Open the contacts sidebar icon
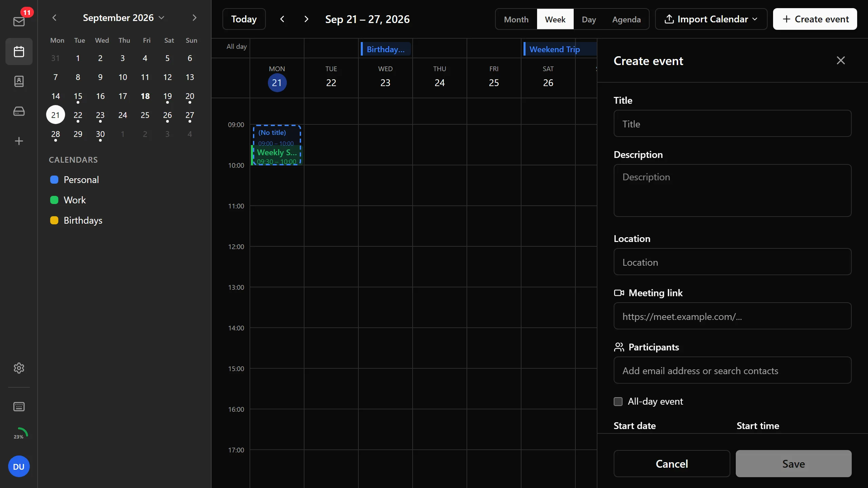 coord(19,81)
